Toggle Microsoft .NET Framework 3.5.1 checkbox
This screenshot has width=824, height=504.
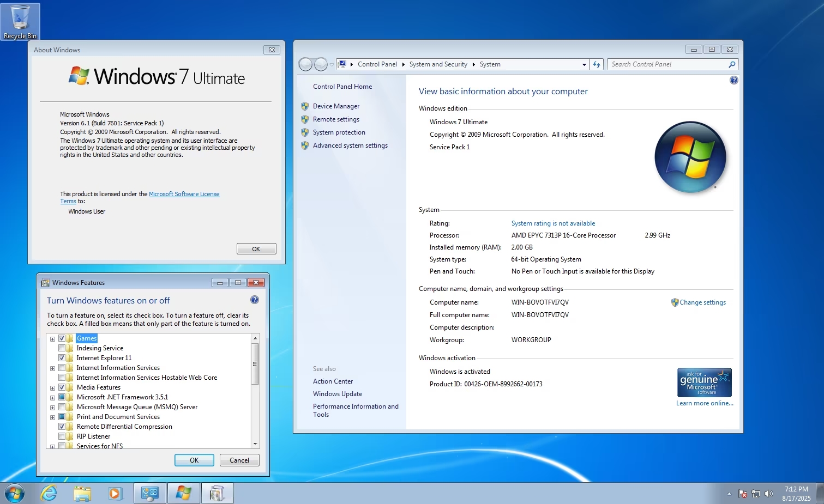point(62,397)
